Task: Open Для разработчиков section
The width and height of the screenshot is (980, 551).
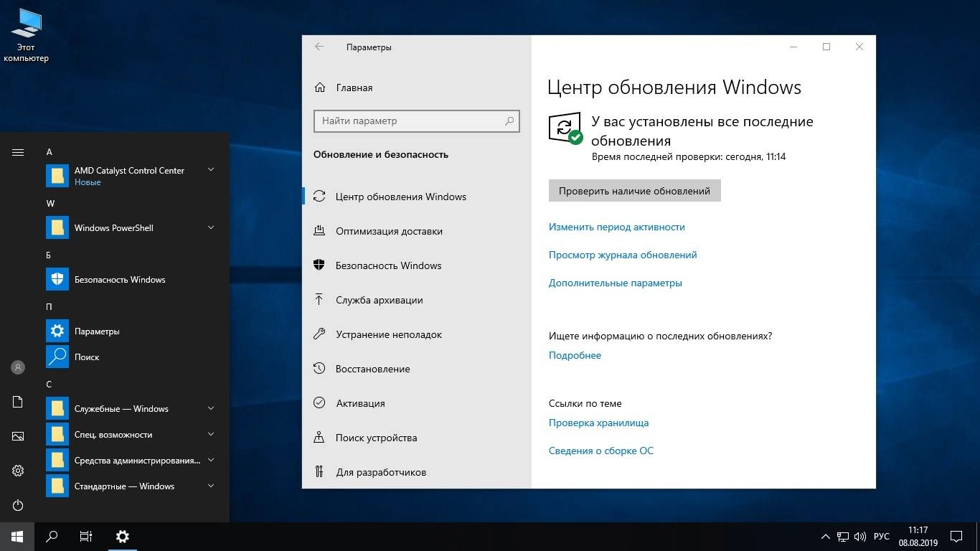Action: coord(417,472)
